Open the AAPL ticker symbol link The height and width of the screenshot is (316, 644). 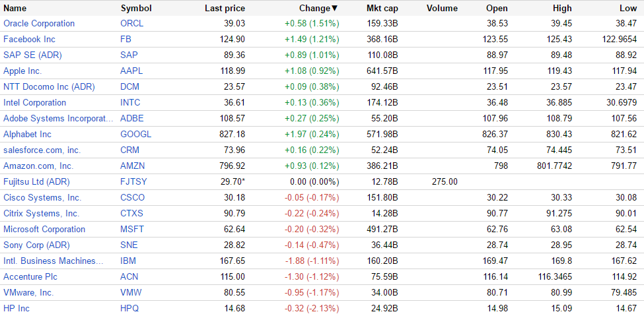tap(131, 71)
